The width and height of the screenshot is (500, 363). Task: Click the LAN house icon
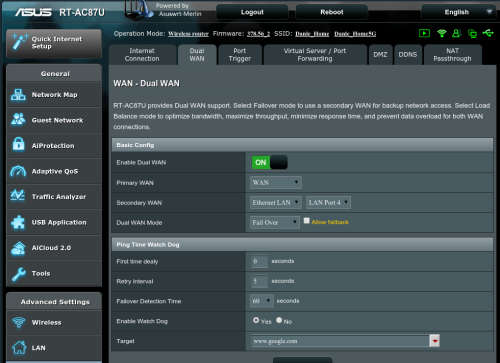tap(19, 347)
